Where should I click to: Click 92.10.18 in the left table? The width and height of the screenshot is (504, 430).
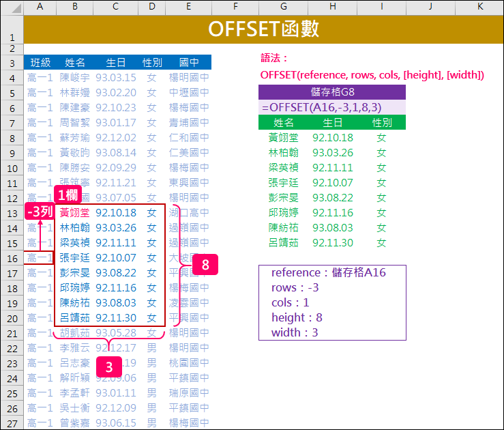click(x=116, y=212)
